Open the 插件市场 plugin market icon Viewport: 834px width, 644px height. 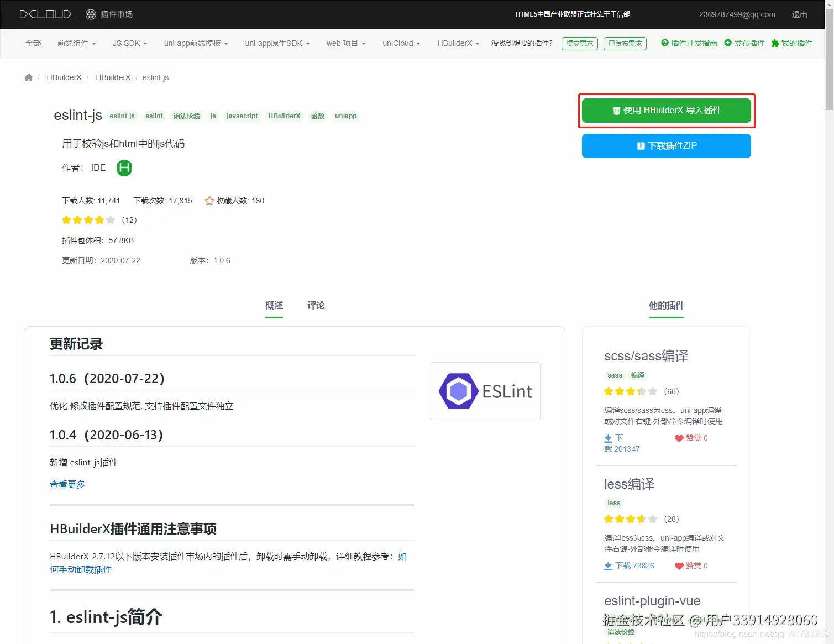pyautogui.click(x=91, y=14)
